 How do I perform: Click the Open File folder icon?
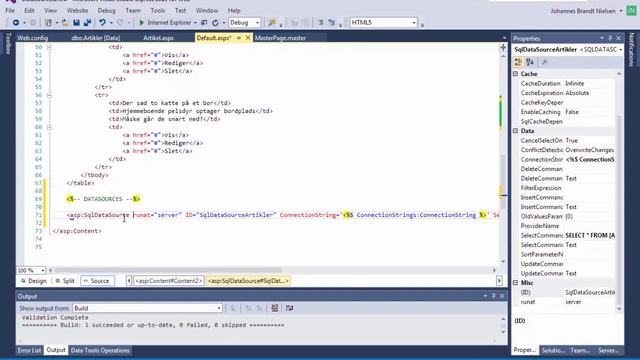click(x=65, y=23)
